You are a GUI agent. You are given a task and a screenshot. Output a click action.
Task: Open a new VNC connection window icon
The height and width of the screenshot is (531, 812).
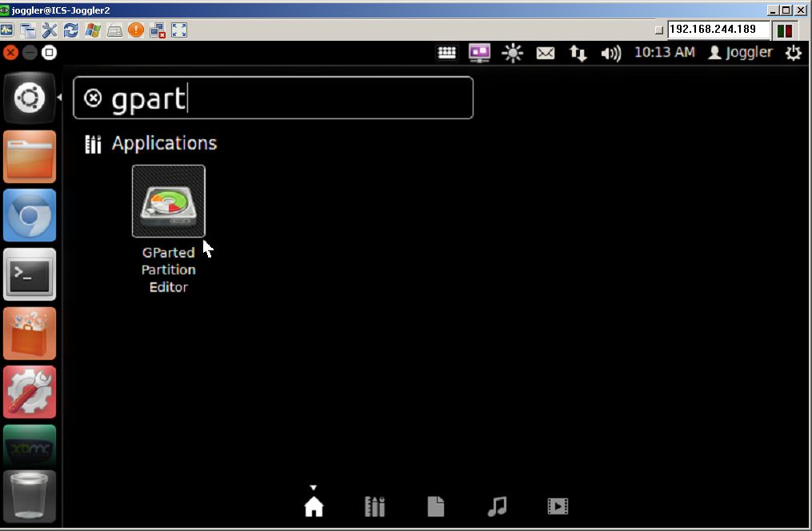28,30
